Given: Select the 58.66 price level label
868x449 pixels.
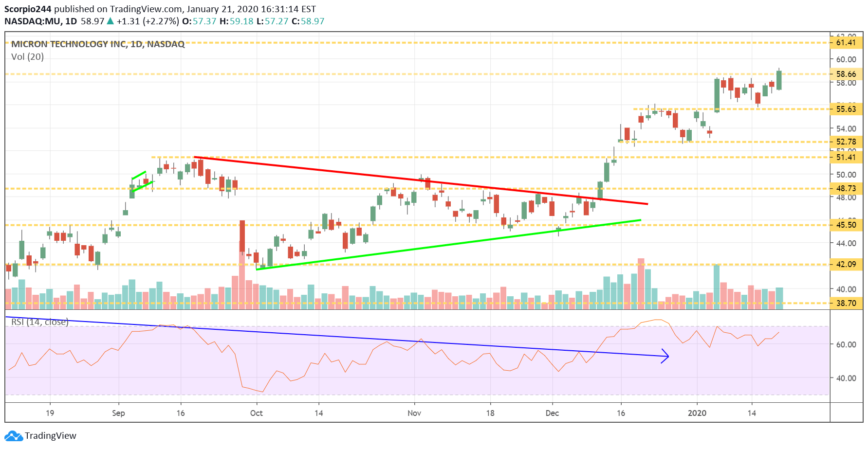Looking at the screenshot, I should [846, 74].
